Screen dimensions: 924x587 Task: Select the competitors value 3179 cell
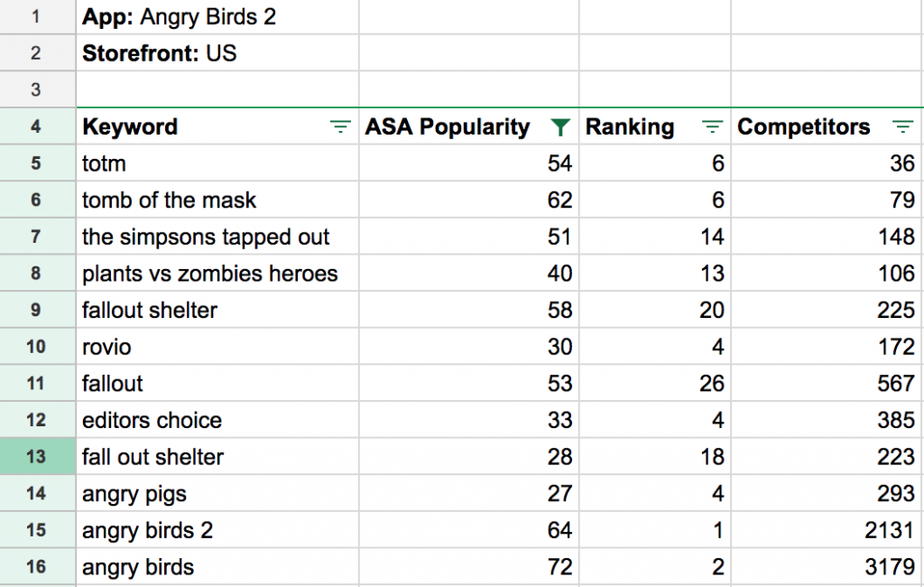827,567
